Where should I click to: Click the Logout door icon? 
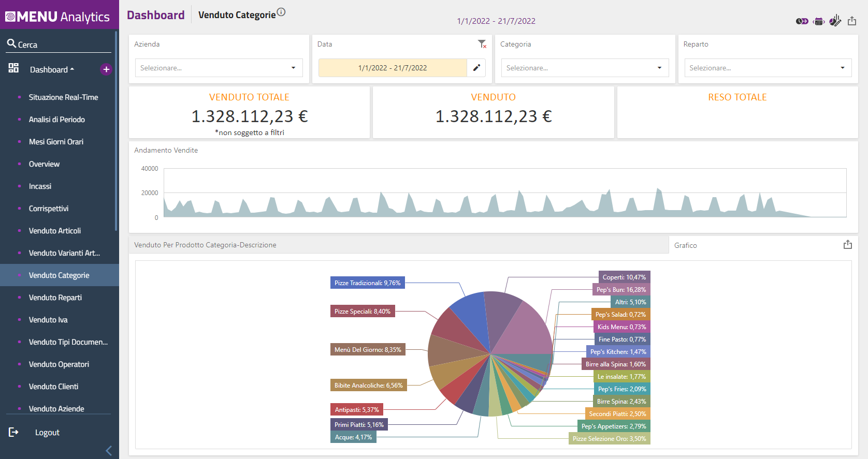(13, 432)
